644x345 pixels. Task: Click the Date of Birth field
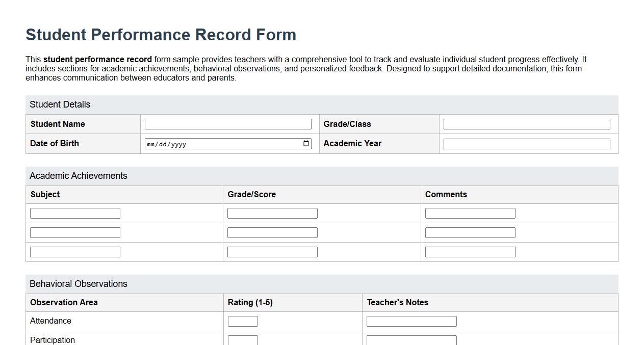[x=214, y=143]
